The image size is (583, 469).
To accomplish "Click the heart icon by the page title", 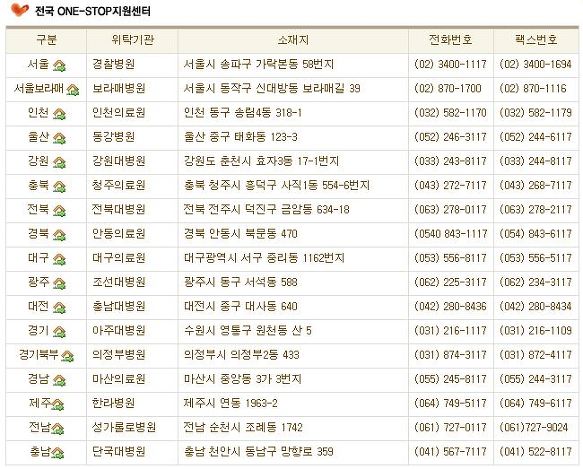I will 20,10.
